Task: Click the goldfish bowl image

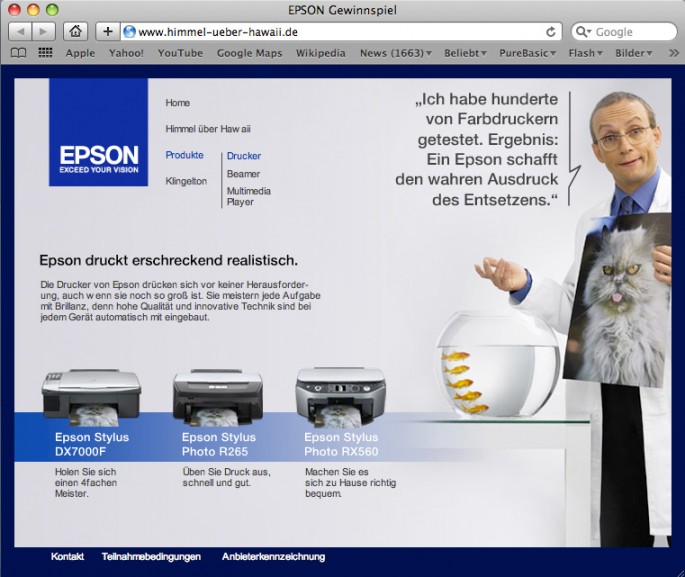Action: tap(497, 364)
